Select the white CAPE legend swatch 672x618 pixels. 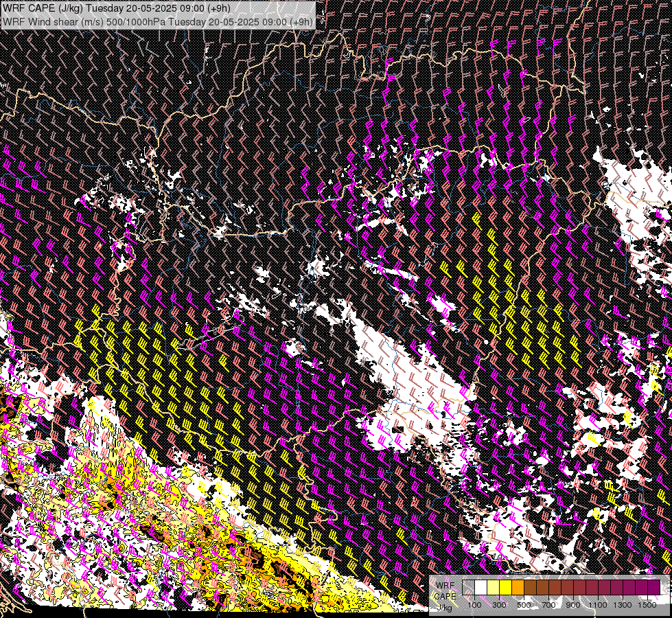[481, 587]
